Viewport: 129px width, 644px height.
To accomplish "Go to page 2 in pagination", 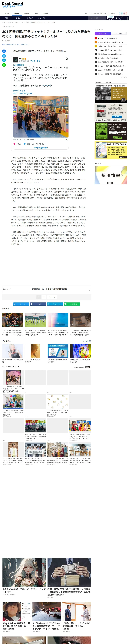I will 44,297.
